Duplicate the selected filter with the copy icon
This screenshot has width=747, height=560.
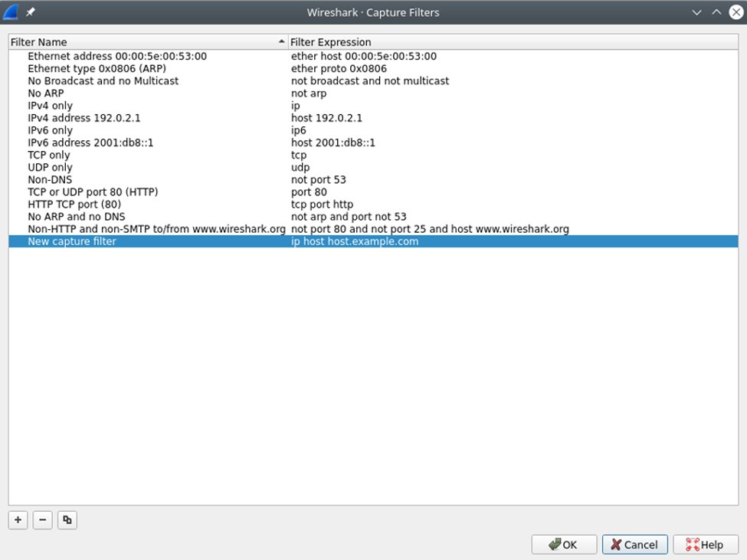pyautogui.click(x=67, y=520)
